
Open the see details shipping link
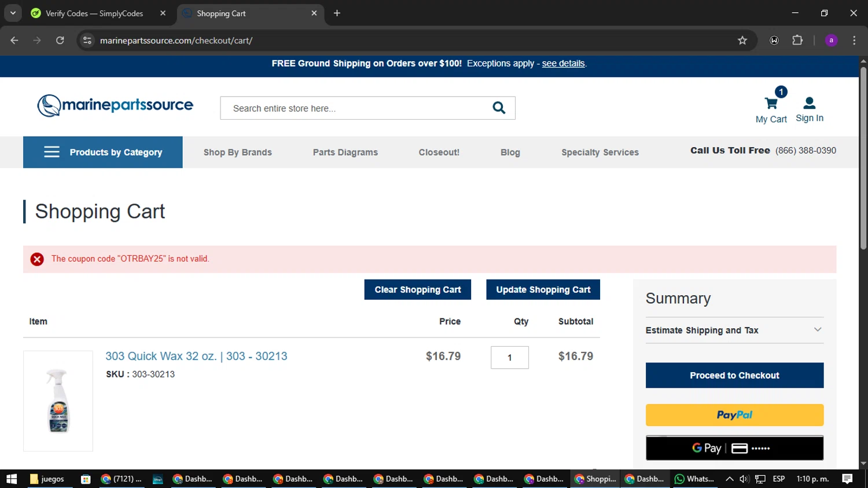[563, 64]
